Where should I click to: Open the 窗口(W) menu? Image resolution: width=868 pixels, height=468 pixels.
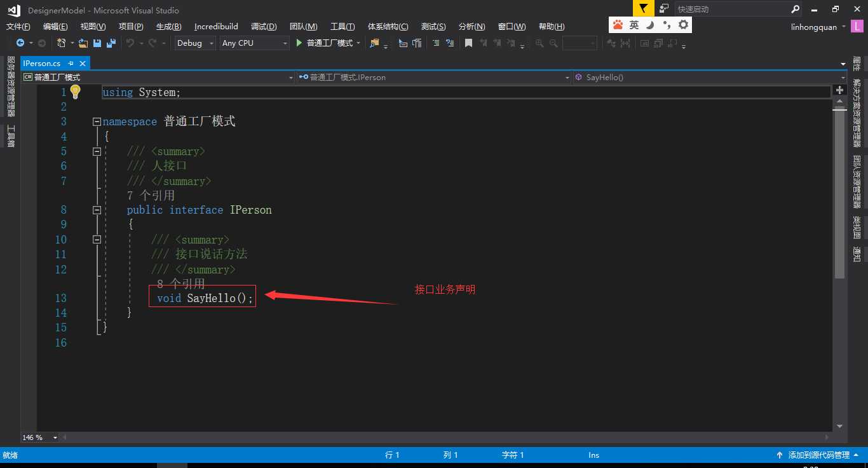[x=512, y=26]
